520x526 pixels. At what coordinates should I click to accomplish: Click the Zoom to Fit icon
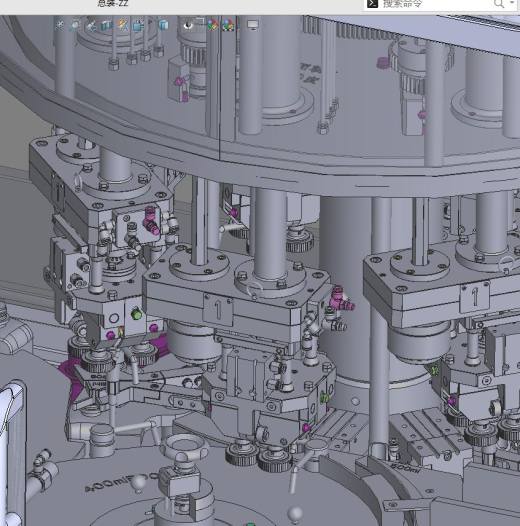point(60,25)
